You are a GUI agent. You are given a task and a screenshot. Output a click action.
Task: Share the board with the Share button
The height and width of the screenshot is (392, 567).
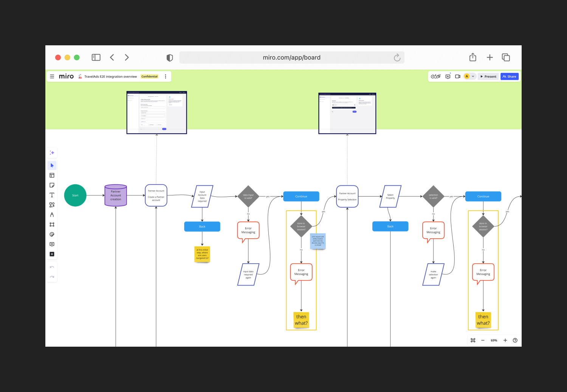pyautogui.click(x=509, y=76)
